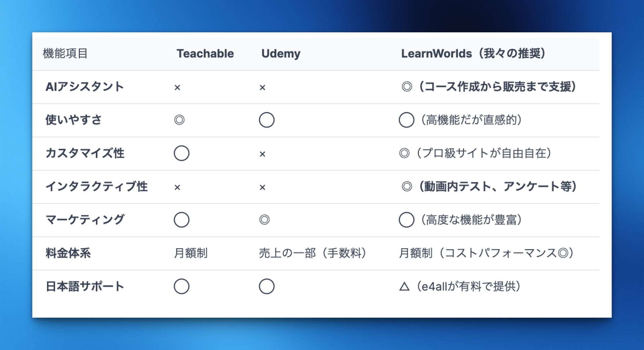Image resolution: width=644 pixels, height=350 pixels.
Task: Click the 売上の一部（手数料） cell
Action: click(313, 253)
